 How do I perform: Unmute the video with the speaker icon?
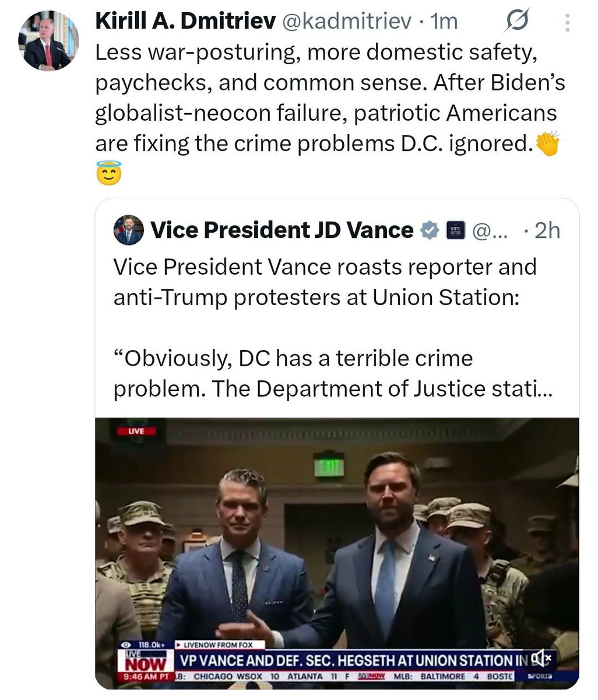coord(539,658)
